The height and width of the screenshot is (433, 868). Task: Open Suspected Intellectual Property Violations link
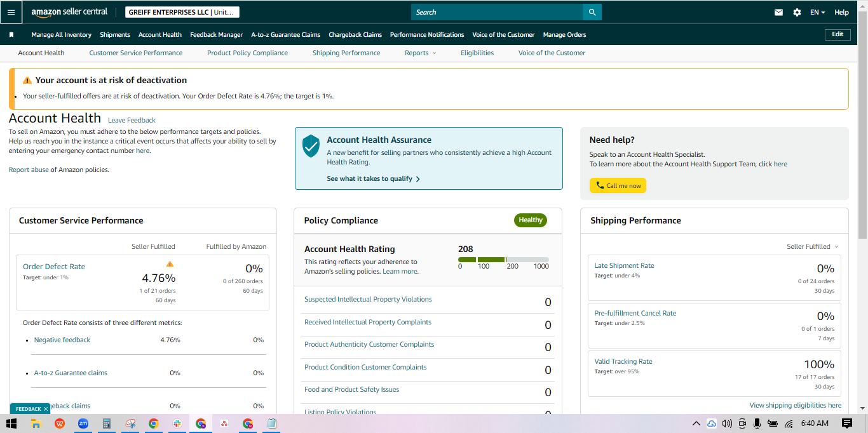368,299
